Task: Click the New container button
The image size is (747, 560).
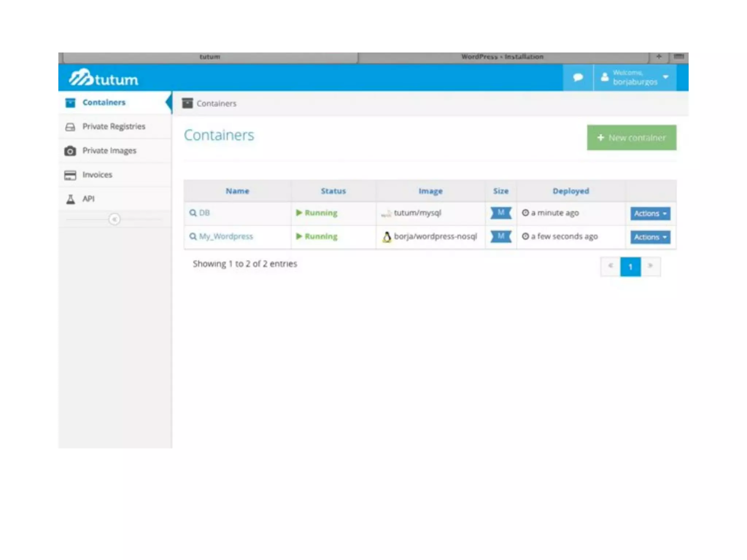Action: [631, 138]
